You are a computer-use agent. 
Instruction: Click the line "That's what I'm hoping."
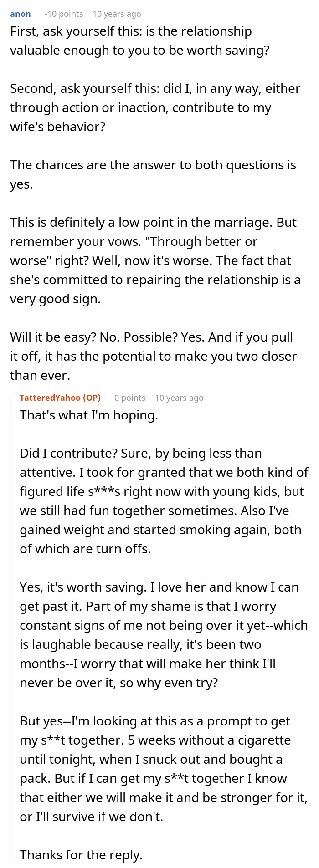point(89,415)
